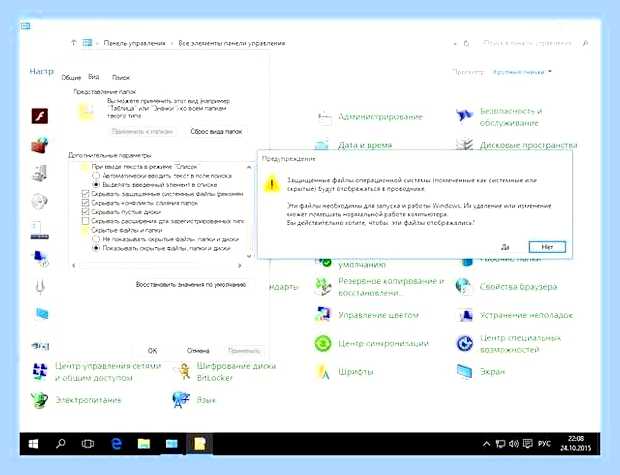Select Автоматически вводить текст в поле поиска
Viewport: 620px width, 475px height.
(x=96, y=176)
